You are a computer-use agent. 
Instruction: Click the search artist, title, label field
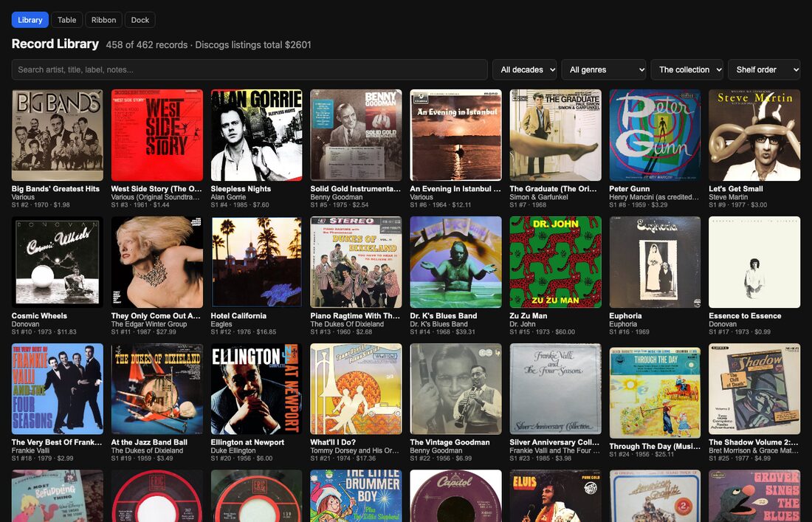coord(250,69)
